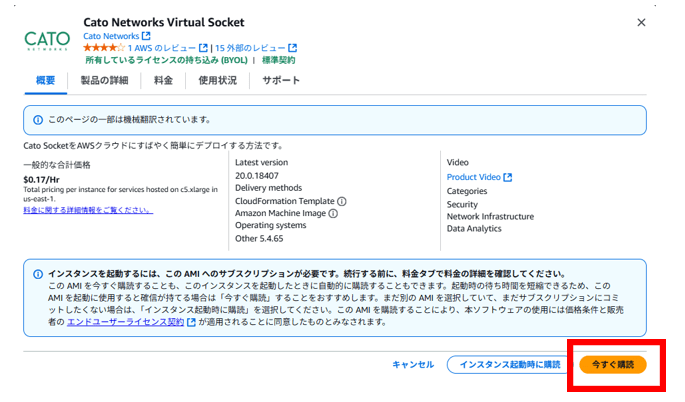Image resolution: width=685 pixels, height=402 pixels.
Task: Open the 1 AWS のレビュー link
Action: click(x=161, y=48)
